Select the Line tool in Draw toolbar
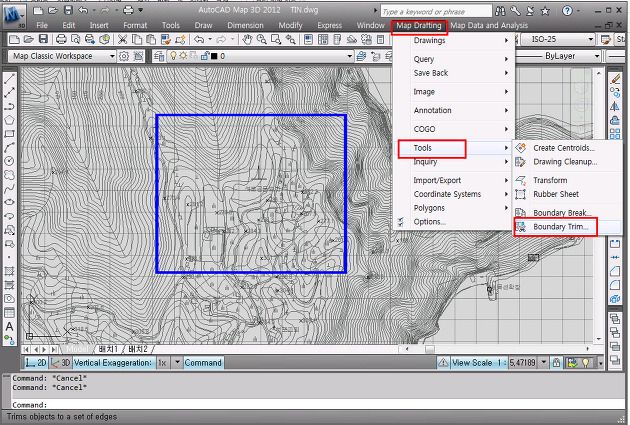 click(x=9, y=79)
